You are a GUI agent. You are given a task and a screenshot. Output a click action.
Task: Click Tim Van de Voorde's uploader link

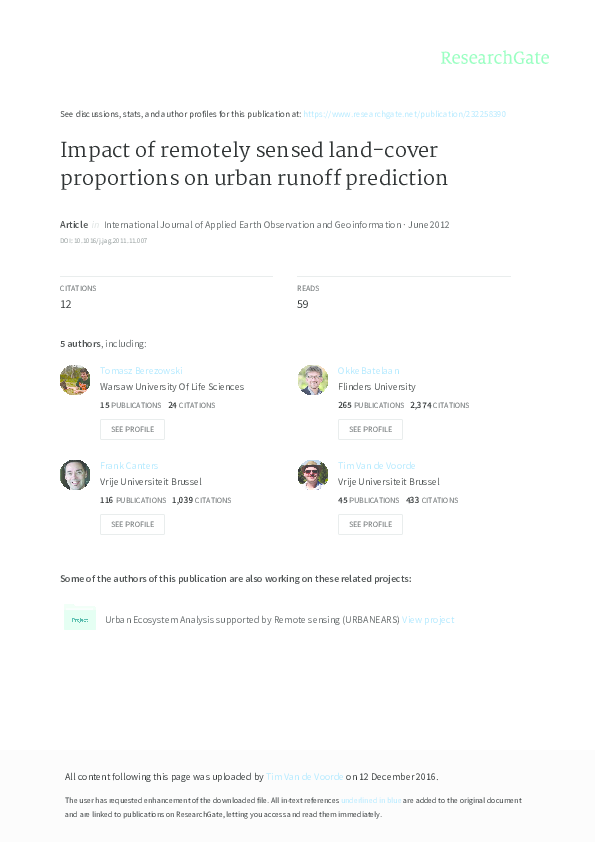click(303, 776)
